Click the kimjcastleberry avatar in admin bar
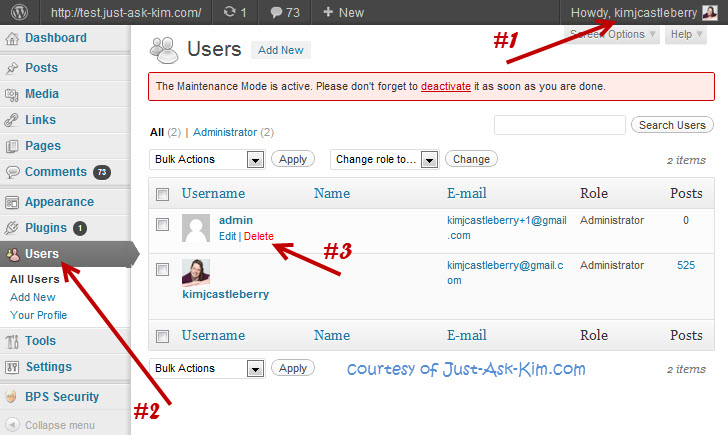Screen dimensions: 728x435 point(710,13)
